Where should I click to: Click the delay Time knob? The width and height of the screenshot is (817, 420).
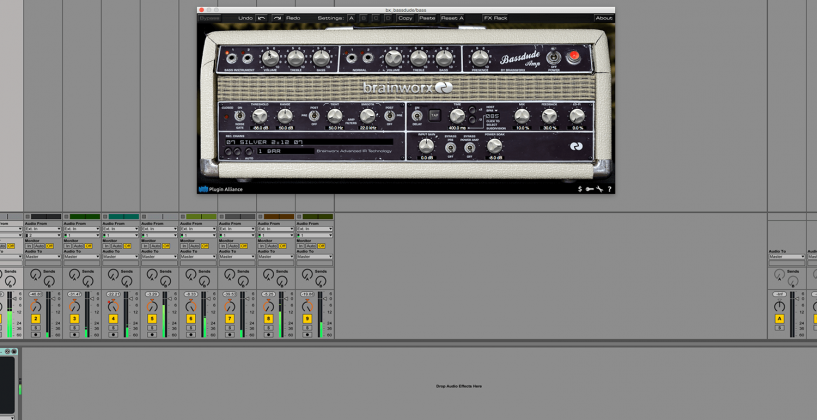[x=457, y=116]
